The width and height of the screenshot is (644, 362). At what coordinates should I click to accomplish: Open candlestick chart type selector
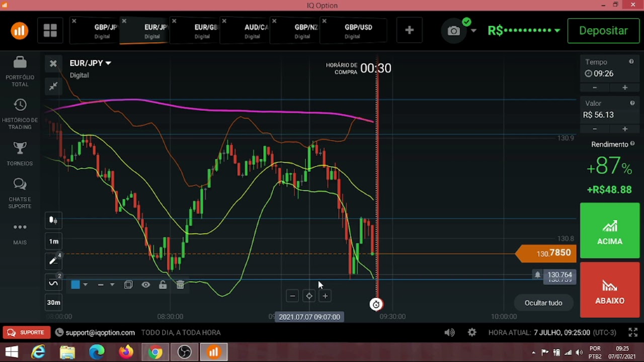click(x=53, y=220)
